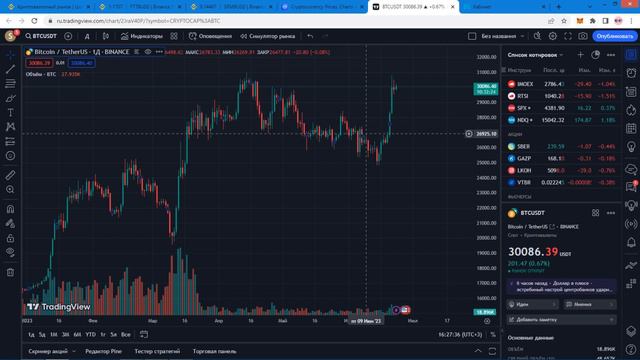Open the candle chart type selector
This screenshot has height=360, width=640.
click(x=106, y=36)
